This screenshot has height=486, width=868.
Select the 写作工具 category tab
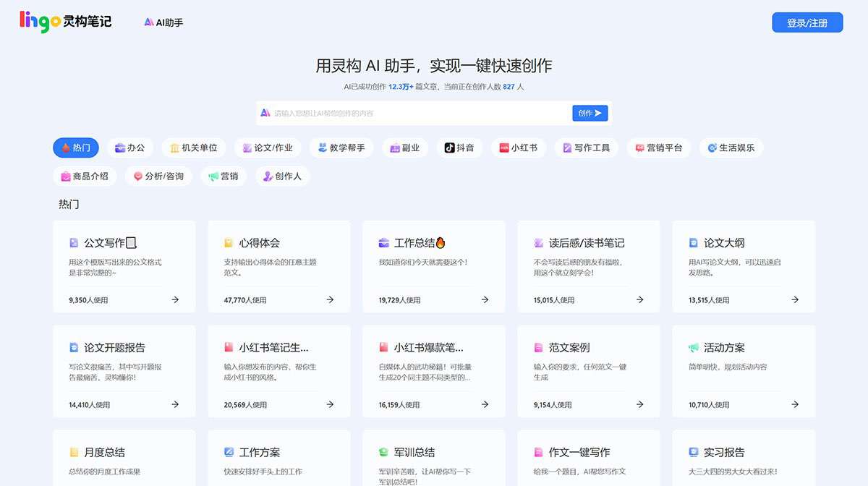587,148
